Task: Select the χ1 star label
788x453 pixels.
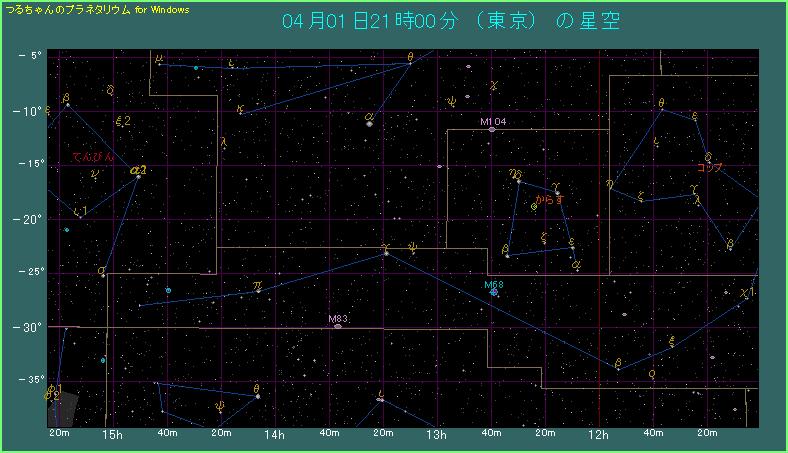Action: click(x=747, y=293)
